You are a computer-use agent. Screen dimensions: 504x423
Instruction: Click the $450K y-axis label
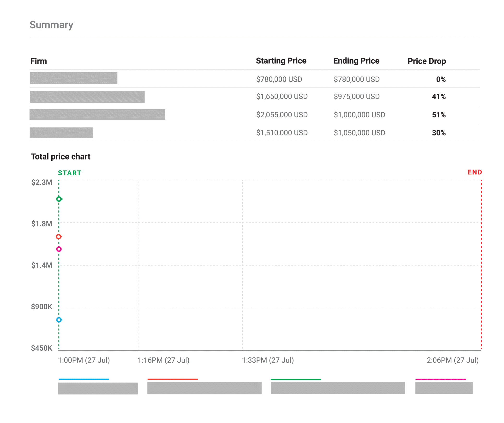[x=42, y=349]
